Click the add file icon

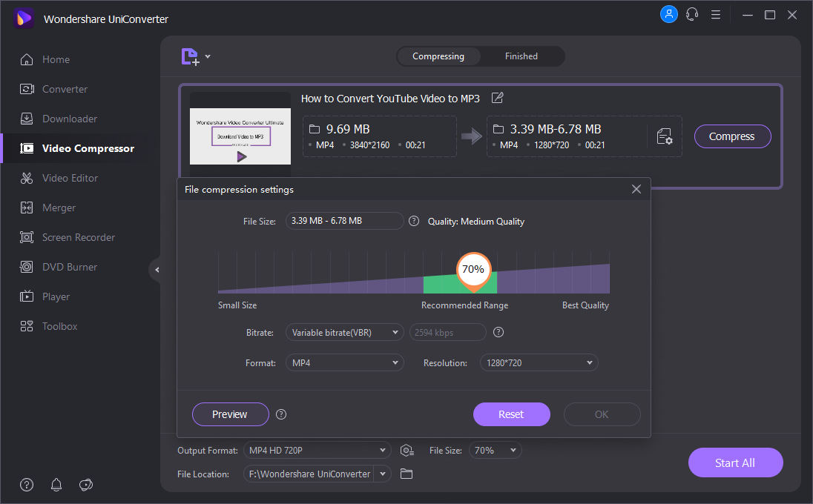point(191,56)
